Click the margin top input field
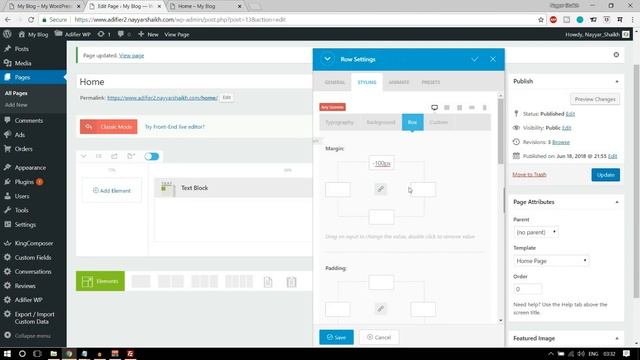This screenshot has width=640, height=360. coord(381,163)
